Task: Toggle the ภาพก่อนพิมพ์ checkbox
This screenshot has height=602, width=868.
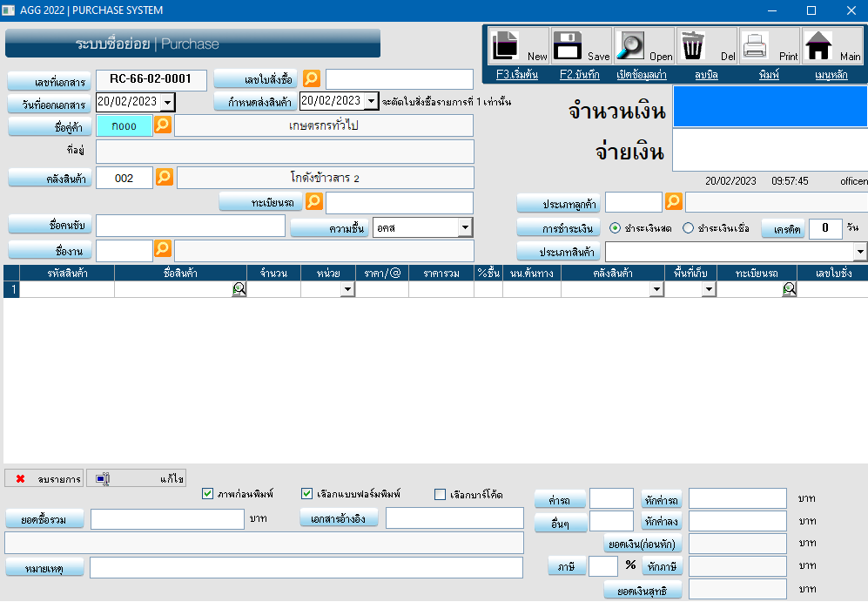Action: [207, 494]
